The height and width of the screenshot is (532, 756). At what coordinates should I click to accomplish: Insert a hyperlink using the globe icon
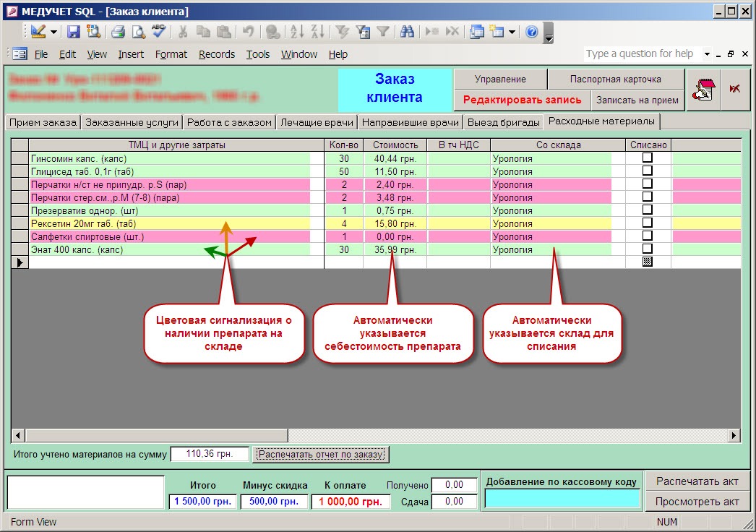[272, 32]
